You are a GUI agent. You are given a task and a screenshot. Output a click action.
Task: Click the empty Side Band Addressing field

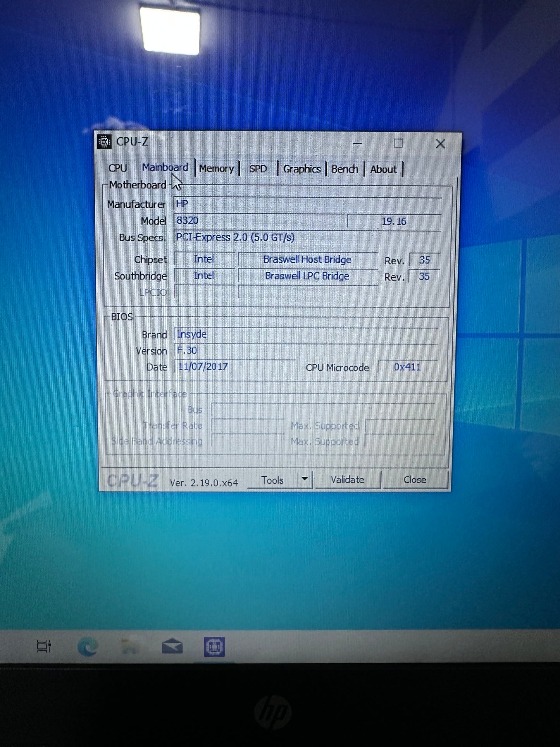[x=248, y=441]
